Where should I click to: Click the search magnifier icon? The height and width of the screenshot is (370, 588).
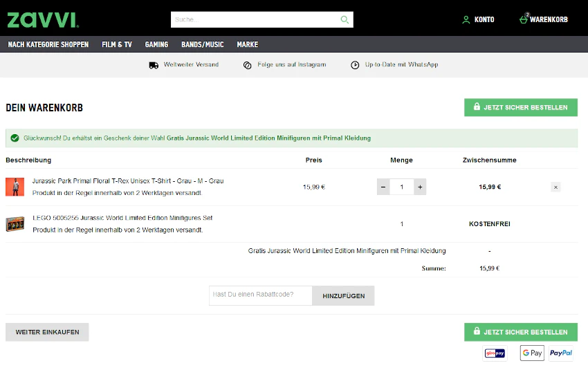(344, 19)
